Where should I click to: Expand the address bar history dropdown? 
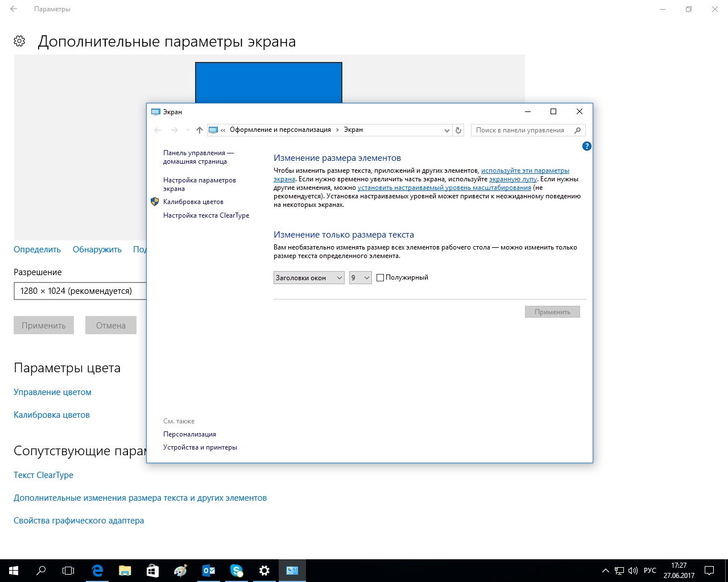pyautogui.click(x=446, y=130)
